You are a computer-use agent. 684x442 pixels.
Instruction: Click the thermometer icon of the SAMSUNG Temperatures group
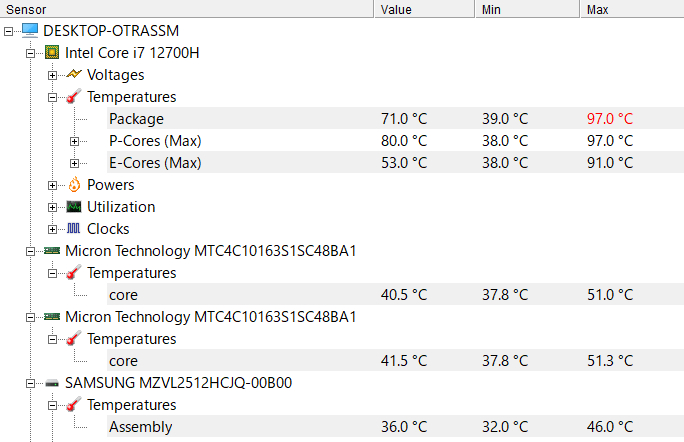point(74,404)
